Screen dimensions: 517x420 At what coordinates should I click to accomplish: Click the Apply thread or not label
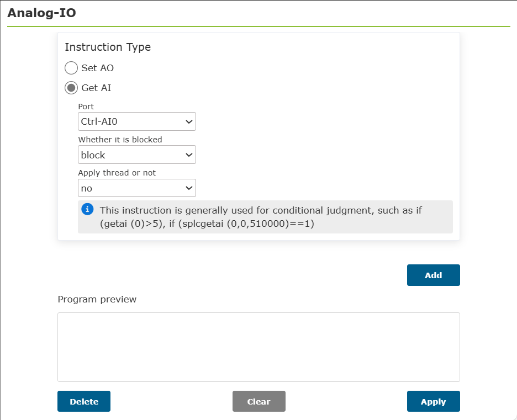[x=117, y=173]
